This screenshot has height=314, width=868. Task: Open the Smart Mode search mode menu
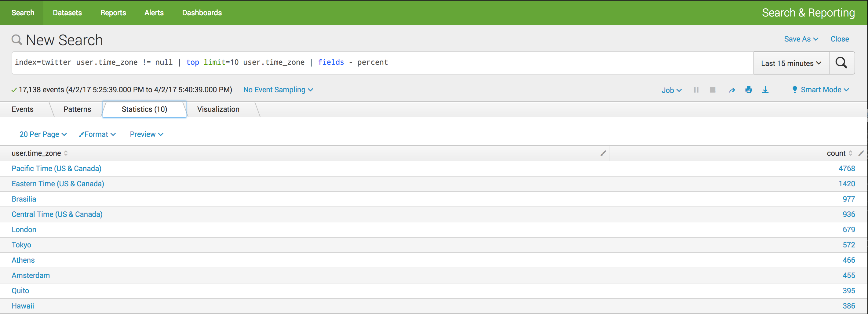pos(820,89)
